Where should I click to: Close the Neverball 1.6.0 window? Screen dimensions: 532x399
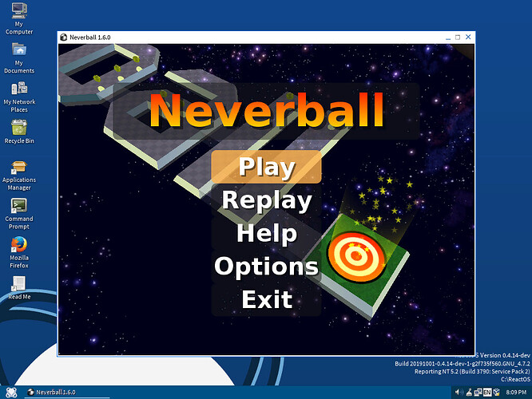pyautogui.click(x=468, y=37)
